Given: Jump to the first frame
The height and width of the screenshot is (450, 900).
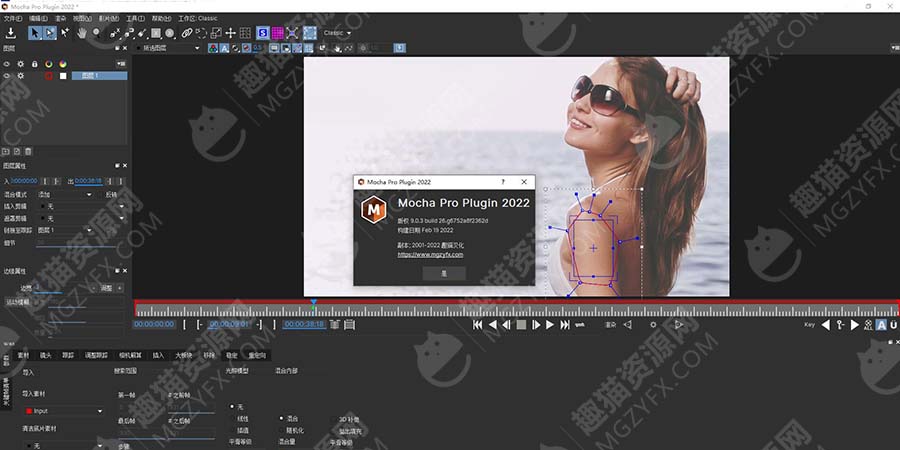Looking at the screenshot, I should (x=477, y=325).
